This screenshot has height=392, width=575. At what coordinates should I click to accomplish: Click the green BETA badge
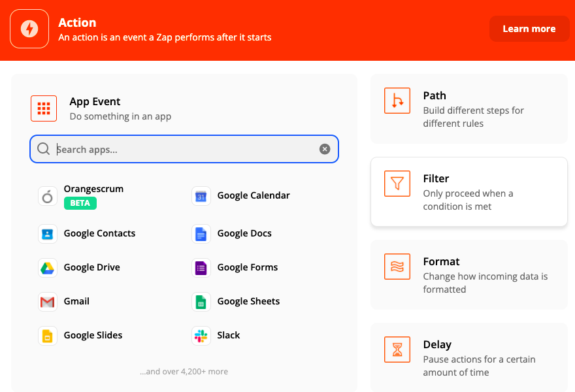click(80, 203)
